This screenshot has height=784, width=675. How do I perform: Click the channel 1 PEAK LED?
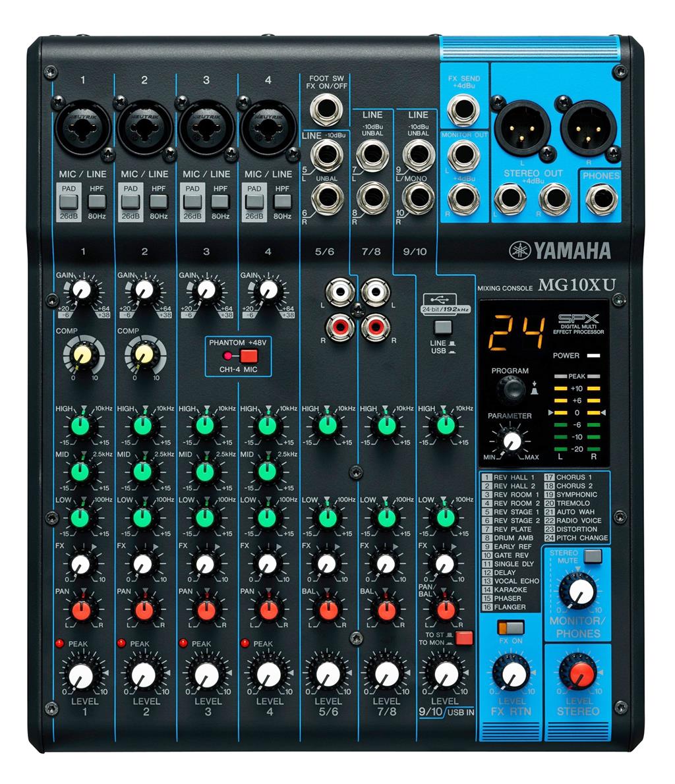point(59,643)
